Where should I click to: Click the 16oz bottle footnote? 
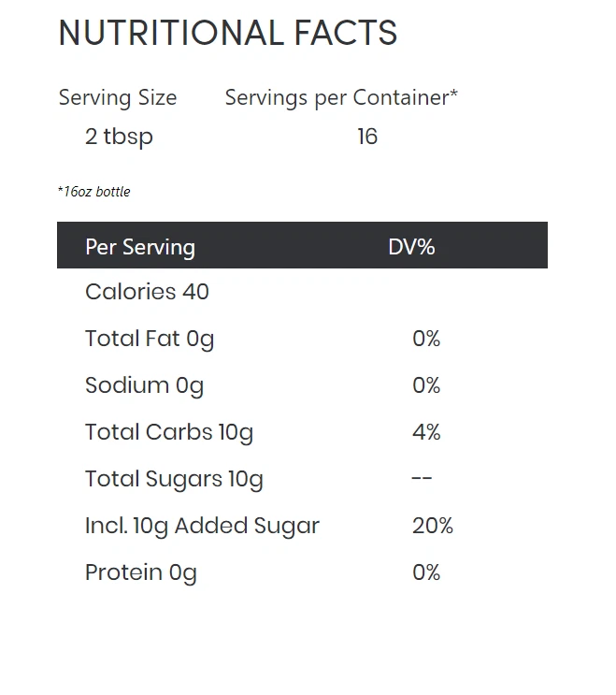94,192
